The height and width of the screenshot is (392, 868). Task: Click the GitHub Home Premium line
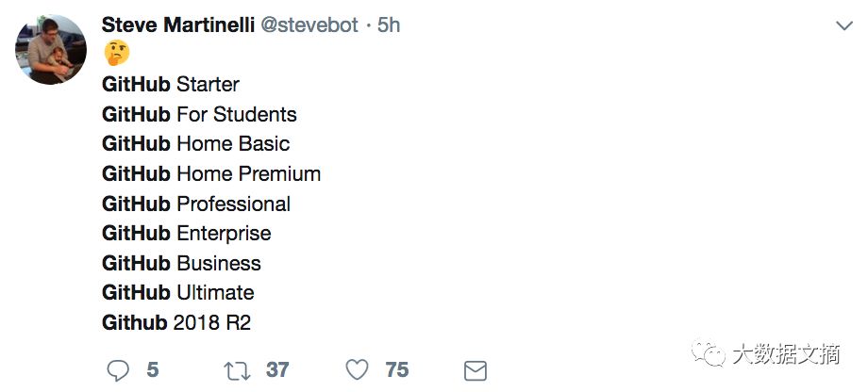click(211, 173)
